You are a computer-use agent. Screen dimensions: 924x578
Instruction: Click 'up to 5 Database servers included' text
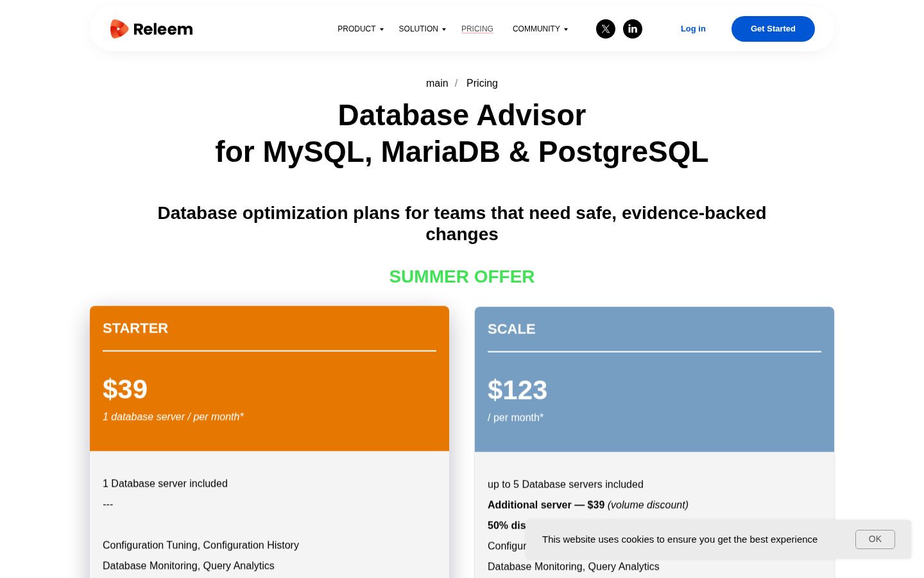(x=565, y=484)
